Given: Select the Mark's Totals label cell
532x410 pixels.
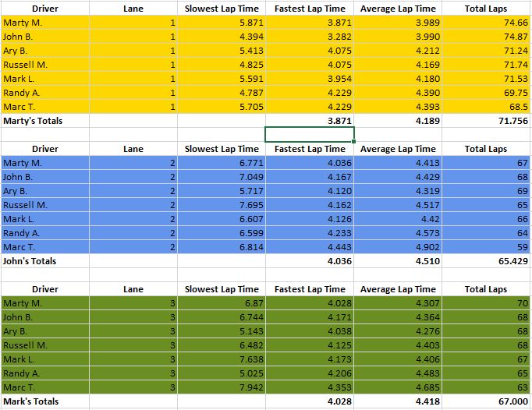Looking at the screenshot, I should (x=44, y=401).
